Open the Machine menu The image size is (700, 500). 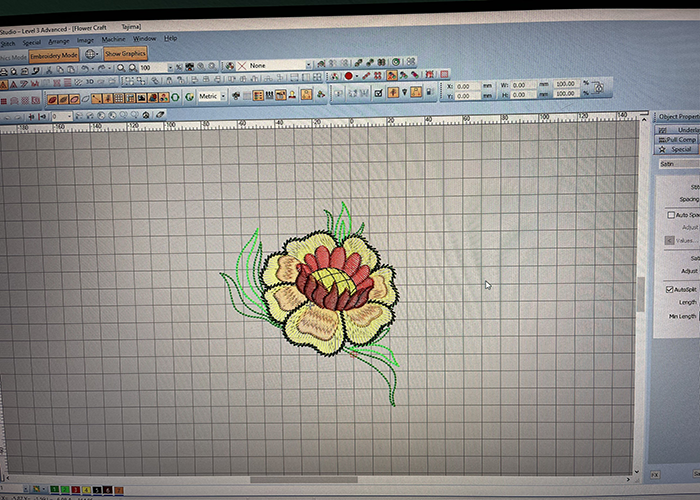(114, 39)
